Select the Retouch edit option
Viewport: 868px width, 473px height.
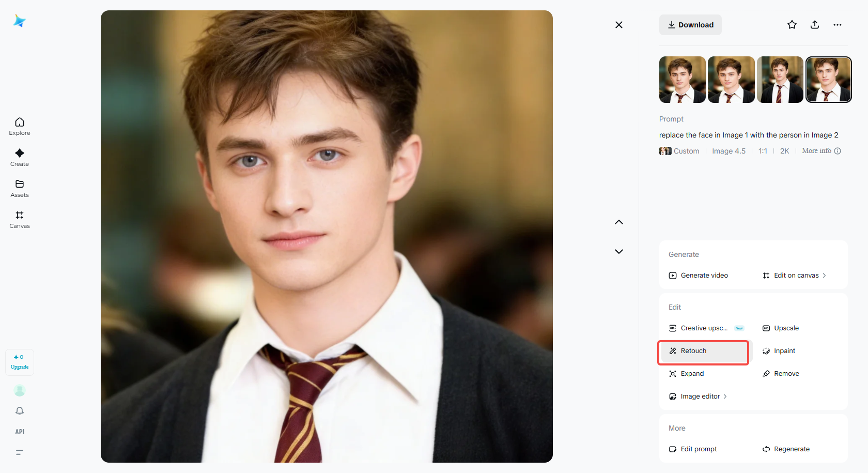click(x=703, y=351)
